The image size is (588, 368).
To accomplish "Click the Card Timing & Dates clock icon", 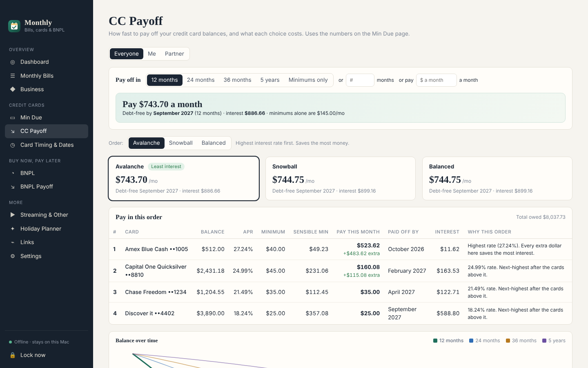I will (x=13, y=145).
